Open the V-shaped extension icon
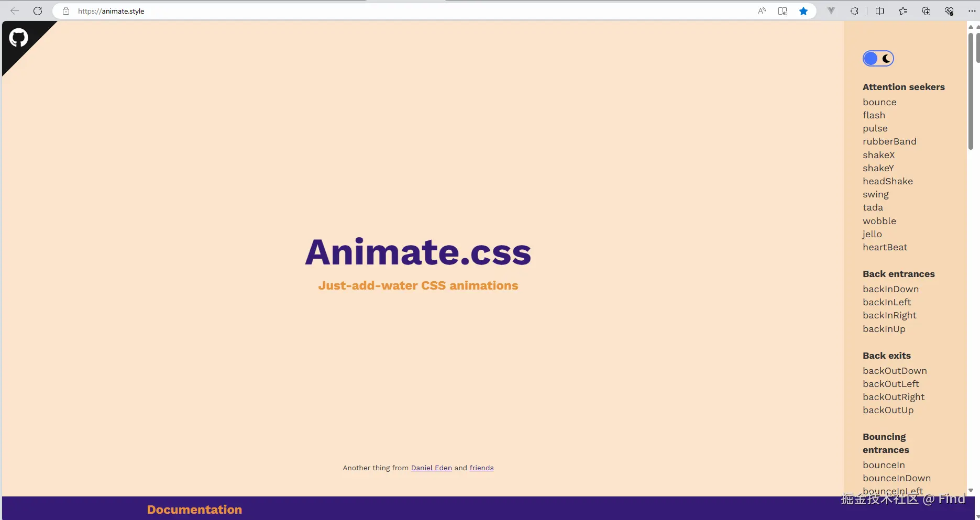 coord(831,11)
